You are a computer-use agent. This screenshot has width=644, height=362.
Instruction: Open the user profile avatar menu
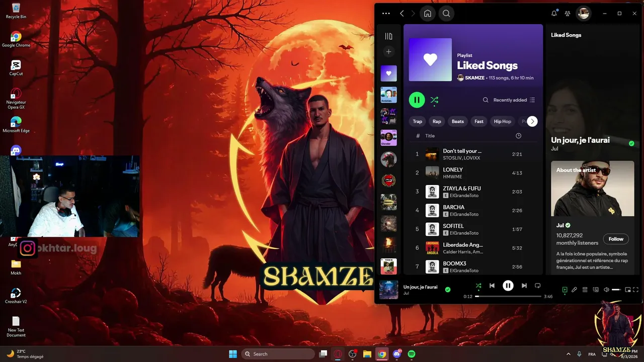584,14
